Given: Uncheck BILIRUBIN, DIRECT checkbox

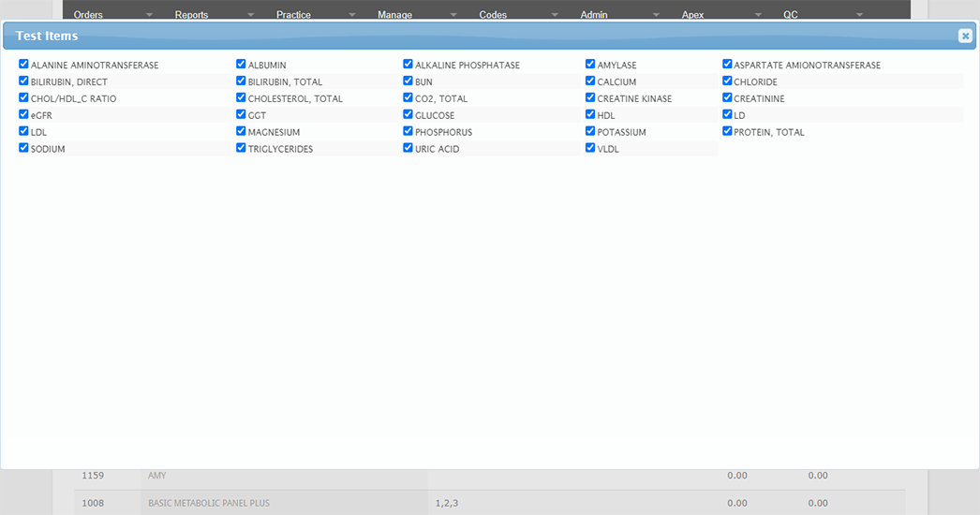Looking at the screenshot, I should click(23, 81).
